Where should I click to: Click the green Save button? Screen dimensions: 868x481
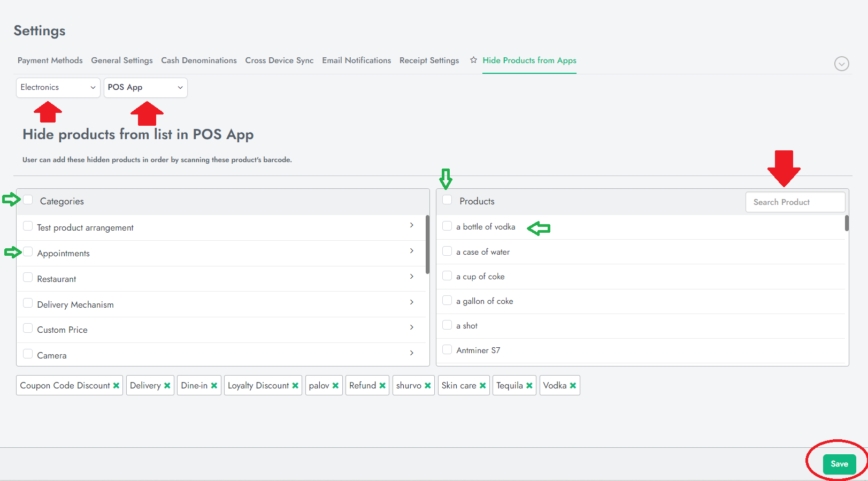click(839, 464)
